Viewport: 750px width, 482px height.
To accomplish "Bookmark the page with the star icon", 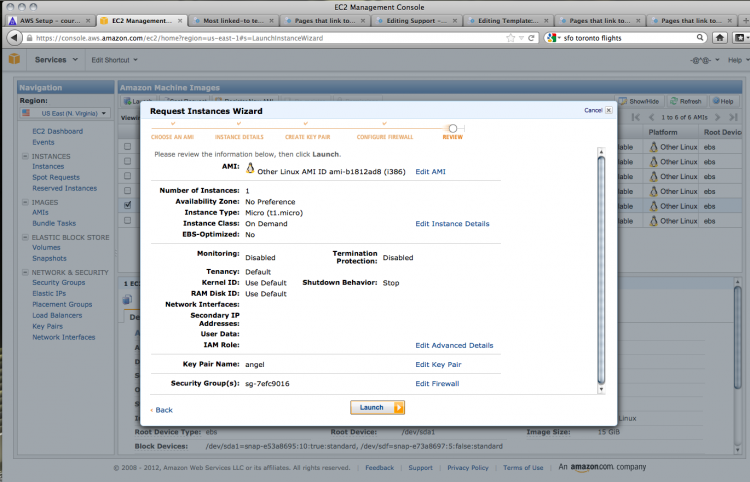I will (x=510, y=38).
